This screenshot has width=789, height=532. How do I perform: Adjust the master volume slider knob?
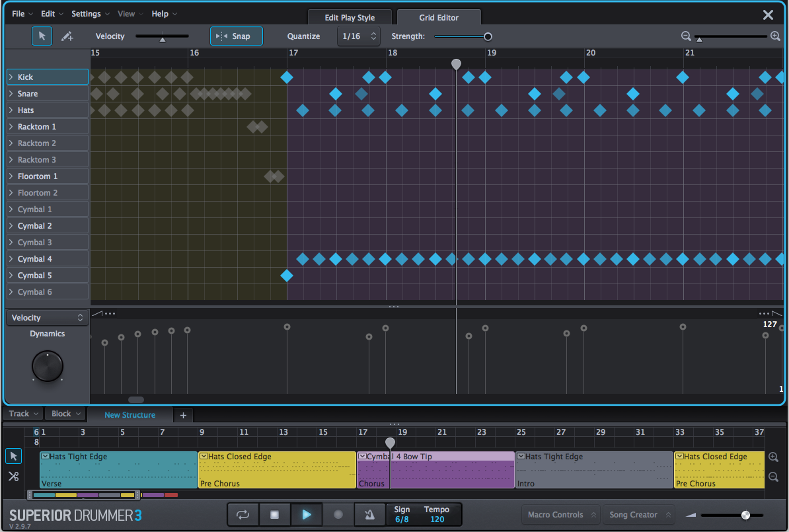point(746,515)
